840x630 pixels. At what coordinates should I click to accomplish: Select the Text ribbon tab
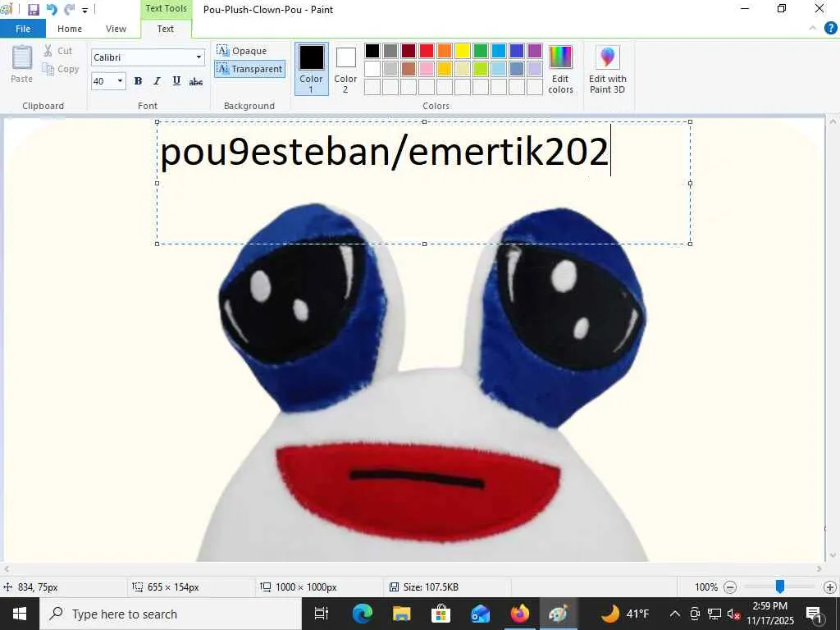coord(166,29)
